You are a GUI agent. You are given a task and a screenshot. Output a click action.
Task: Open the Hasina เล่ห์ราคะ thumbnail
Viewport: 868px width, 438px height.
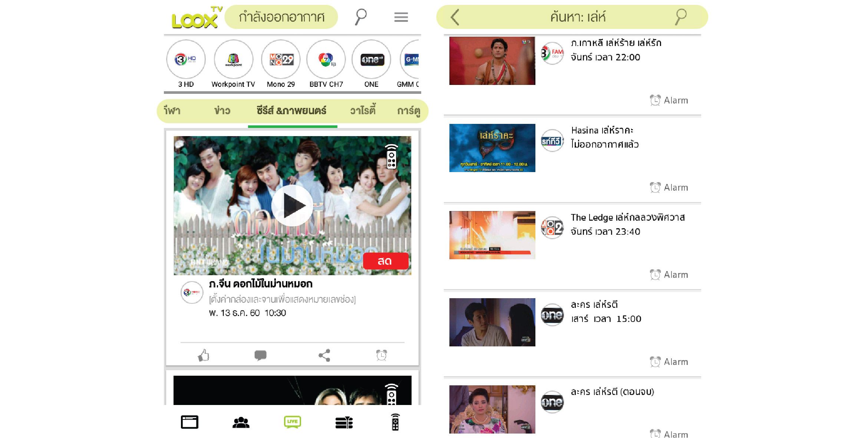(492, 148)
